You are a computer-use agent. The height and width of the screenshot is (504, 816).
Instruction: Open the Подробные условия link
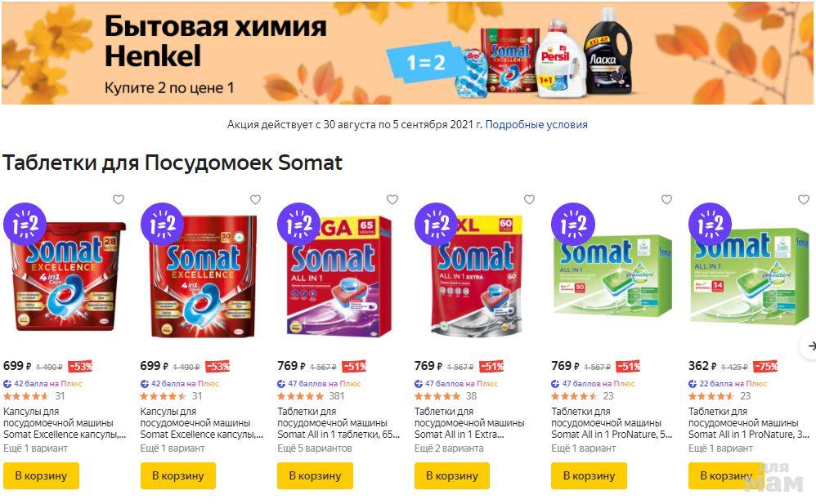tap(536, 125)
